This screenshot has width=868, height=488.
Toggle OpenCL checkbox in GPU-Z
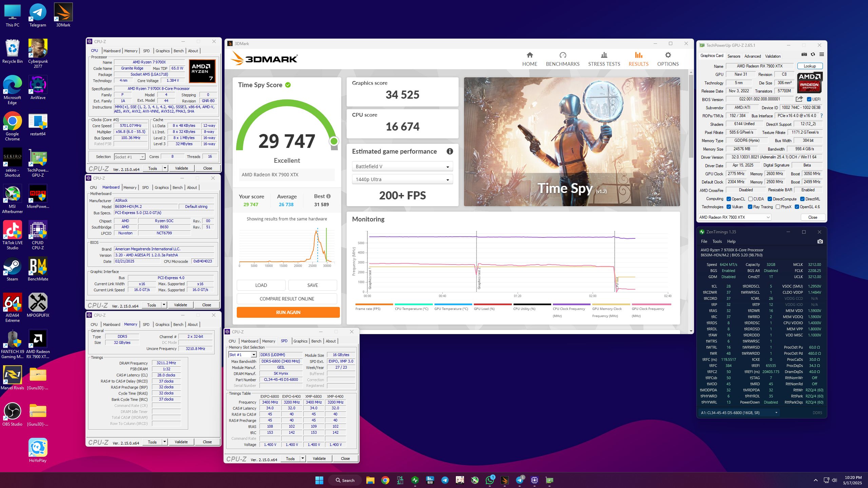(729, 199)
